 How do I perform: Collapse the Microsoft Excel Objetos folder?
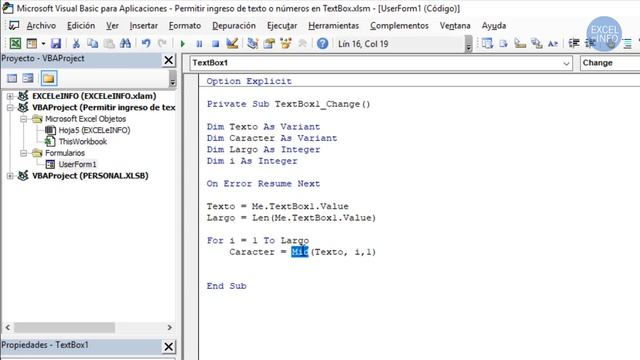24,119
